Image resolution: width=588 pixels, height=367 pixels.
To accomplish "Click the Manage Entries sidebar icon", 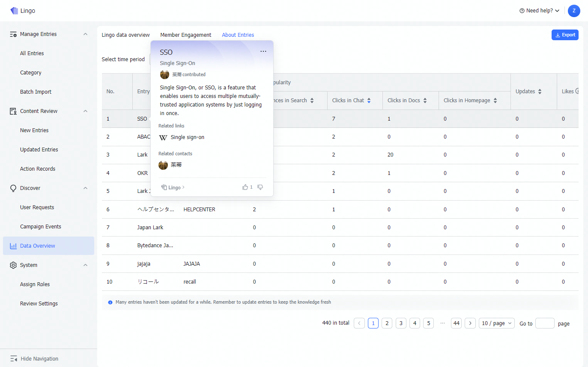I will click(13, 34).
